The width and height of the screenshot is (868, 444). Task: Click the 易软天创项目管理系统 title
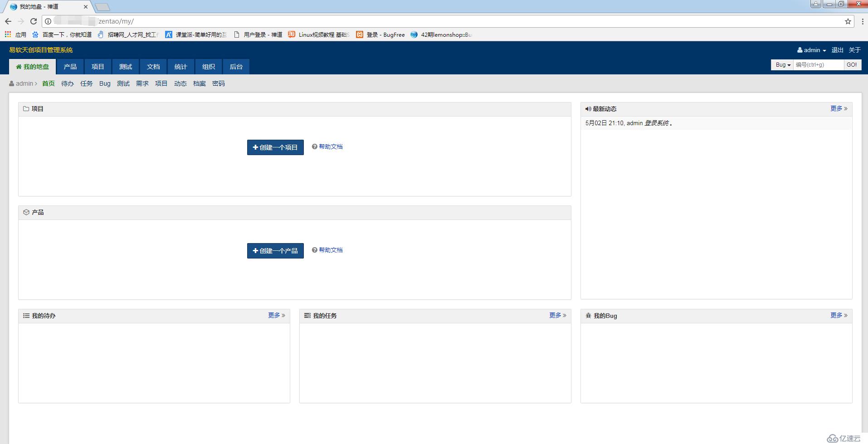[x=41, y=50]
